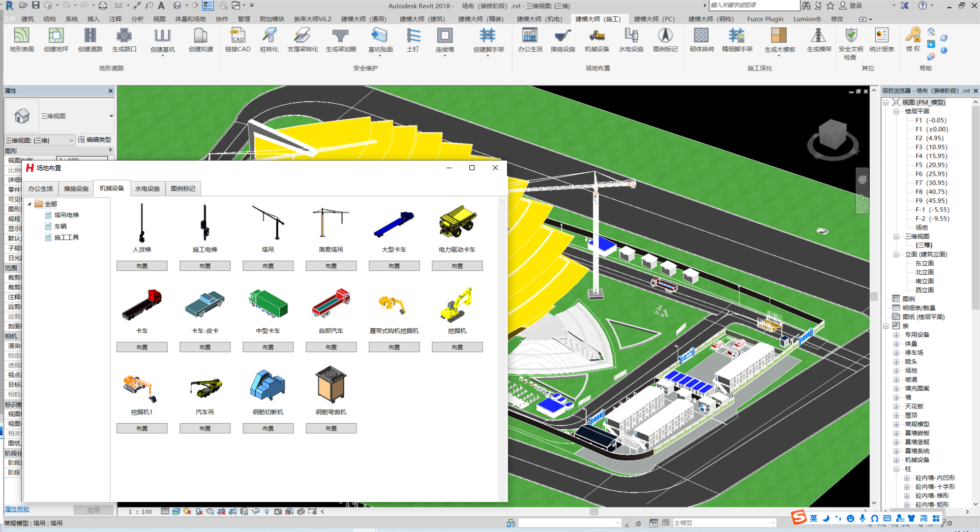Click the 1 : 100 view scale control
Screen dimensions: 980x532
[x=140, y=512]
